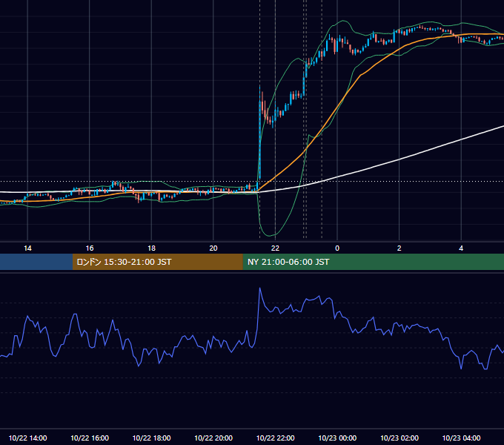Click the 4 hour axis label
The image size is (504, 445).
tap(461, 248)
